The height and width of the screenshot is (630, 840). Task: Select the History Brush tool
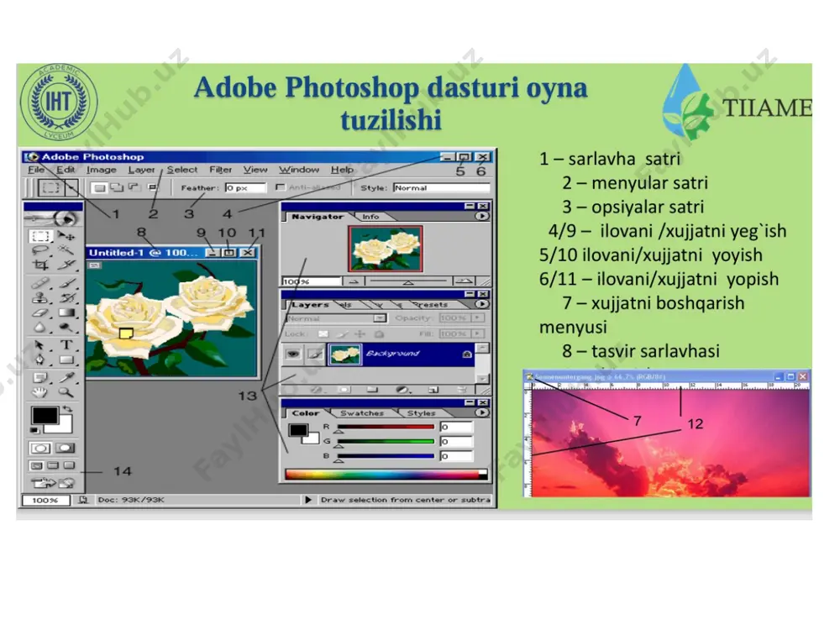[66, 297]
